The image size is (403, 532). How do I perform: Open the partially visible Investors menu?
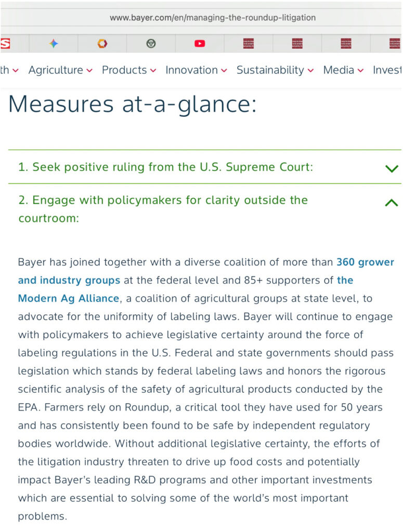[x=387, y=70]
